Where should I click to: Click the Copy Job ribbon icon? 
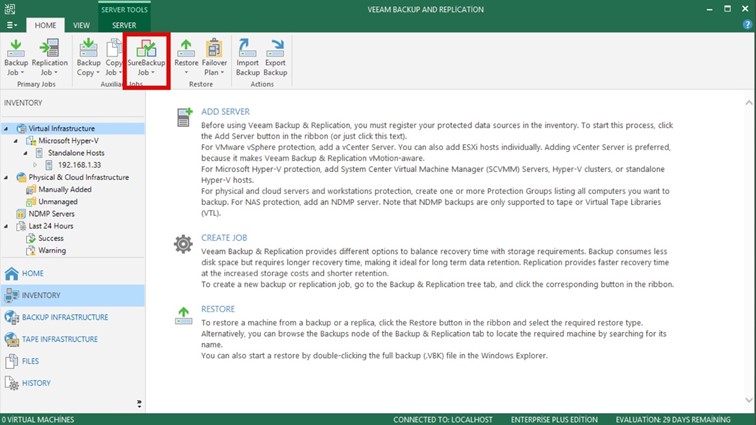coord(114,48)
